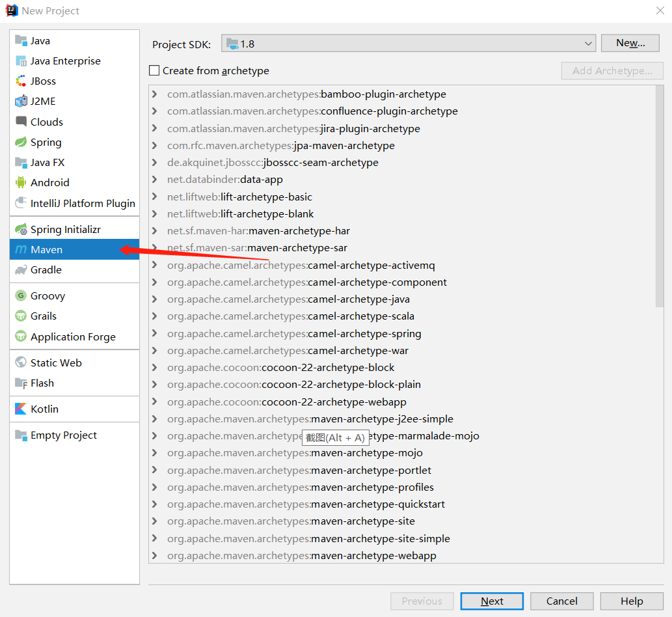
Task: Select Java project type label
Action: point(40,41)
